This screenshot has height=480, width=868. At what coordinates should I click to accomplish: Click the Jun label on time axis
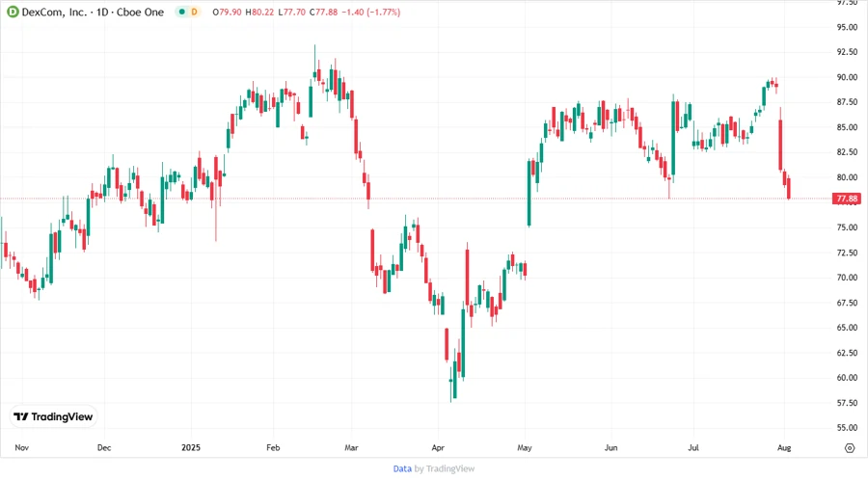(x=611, y=448)
